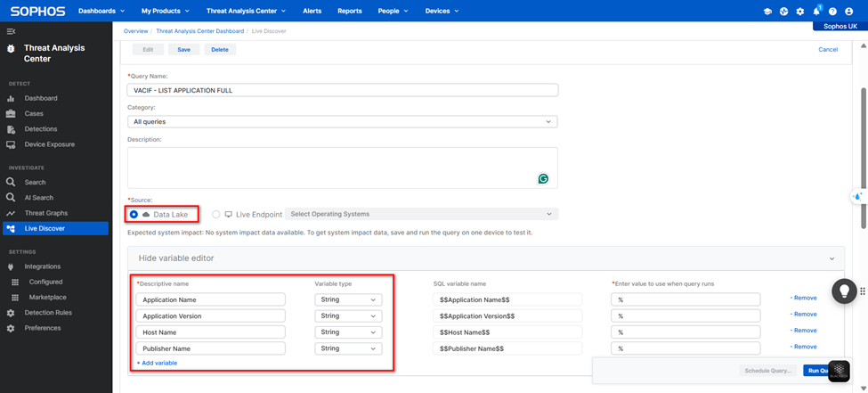The height and width of the screenshot is (393, 868).
Task: Click the Add variable link
Action: [157, 363]
